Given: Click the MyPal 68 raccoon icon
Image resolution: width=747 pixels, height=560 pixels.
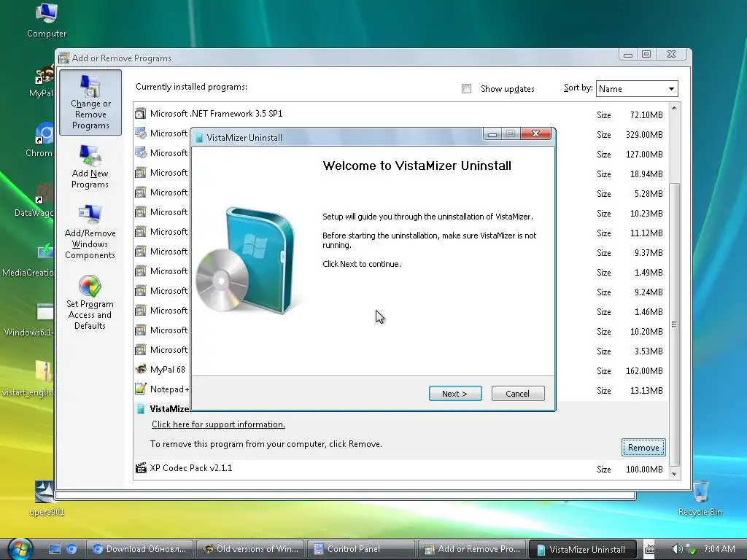Looking at the screenshot, I should (x=140, y=370).
